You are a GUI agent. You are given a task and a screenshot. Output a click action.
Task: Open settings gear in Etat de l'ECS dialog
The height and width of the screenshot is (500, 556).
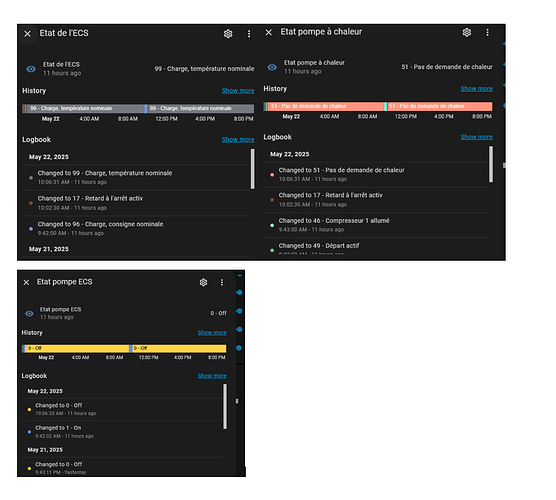click(228, 34)
